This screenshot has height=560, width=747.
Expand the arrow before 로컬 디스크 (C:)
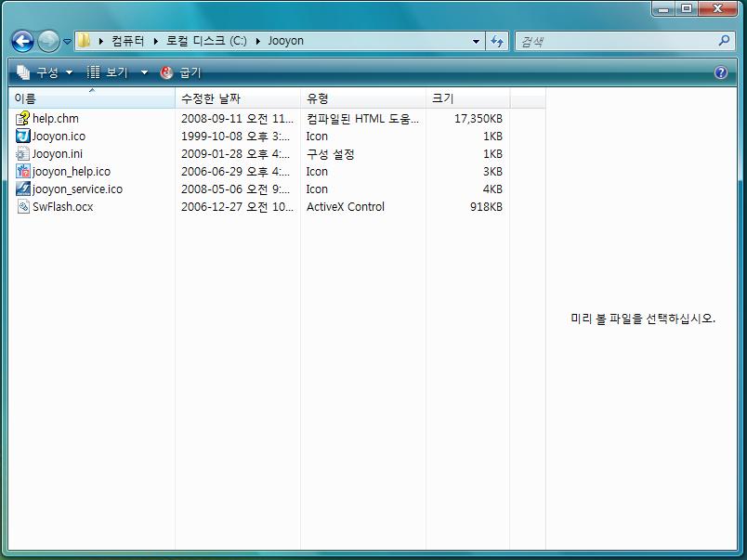coord(156,42)
